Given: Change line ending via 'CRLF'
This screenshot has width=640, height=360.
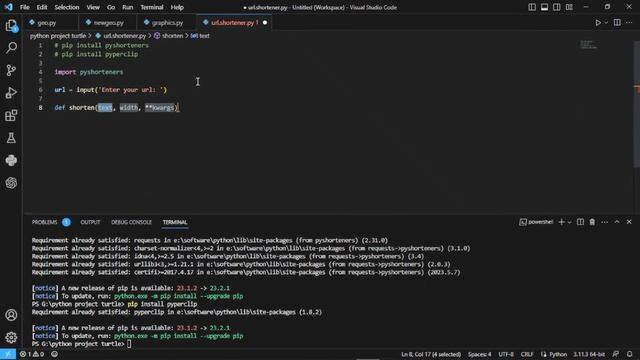Looking at the screenshot, I should pyautogui.click(x=527, y=354).
